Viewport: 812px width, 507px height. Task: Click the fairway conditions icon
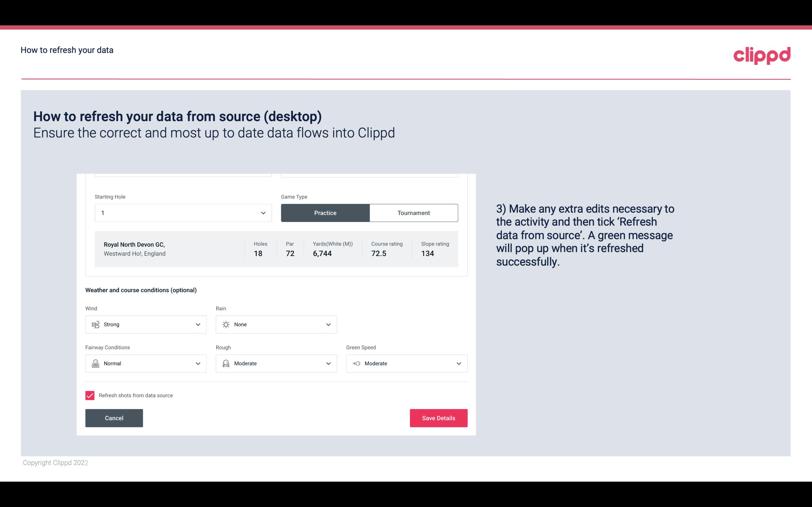click(95, 363)
